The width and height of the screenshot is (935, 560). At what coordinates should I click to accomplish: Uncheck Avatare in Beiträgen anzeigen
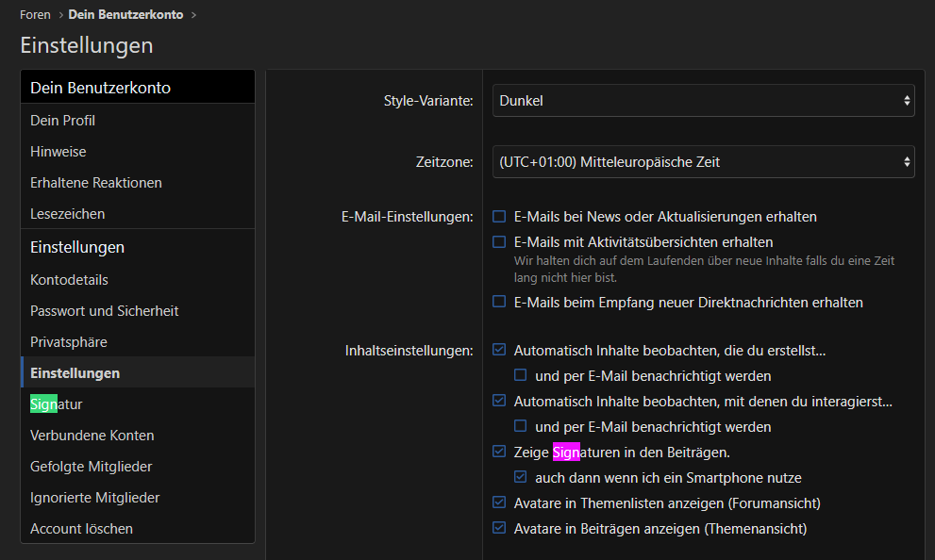click(500, 529)
